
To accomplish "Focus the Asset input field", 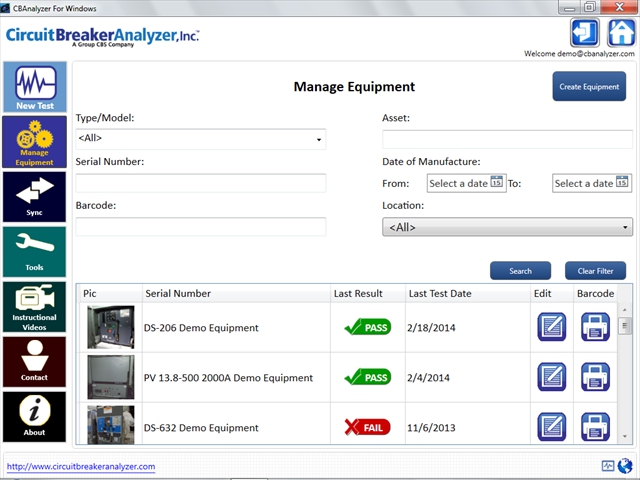I will [x=507, y=139].
